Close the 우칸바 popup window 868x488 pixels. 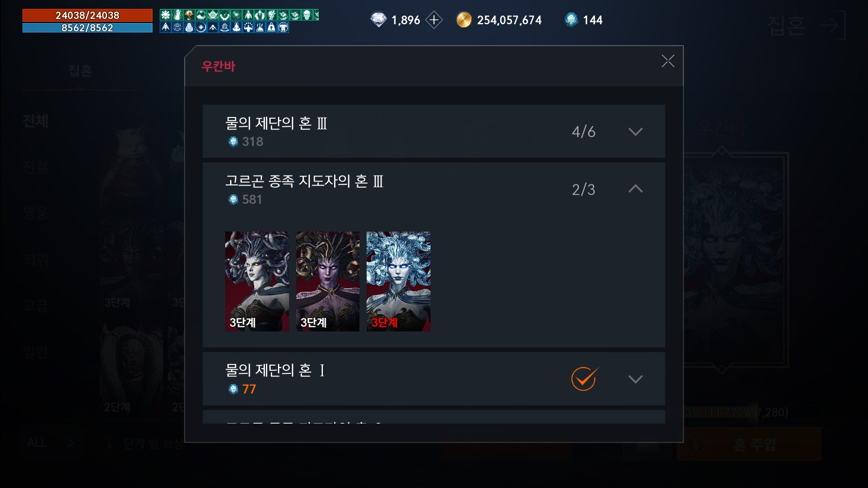pyautogui.click(x=668, y=61)
